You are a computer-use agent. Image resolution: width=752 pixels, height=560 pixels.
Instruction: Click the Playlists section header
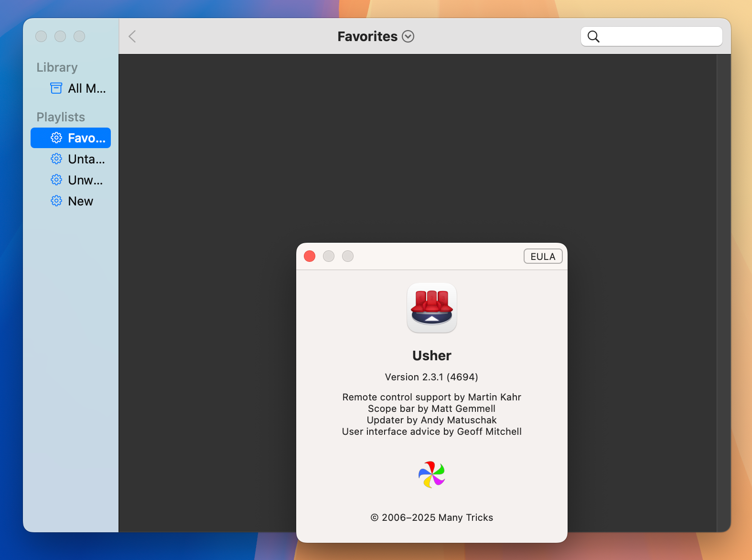61,117
